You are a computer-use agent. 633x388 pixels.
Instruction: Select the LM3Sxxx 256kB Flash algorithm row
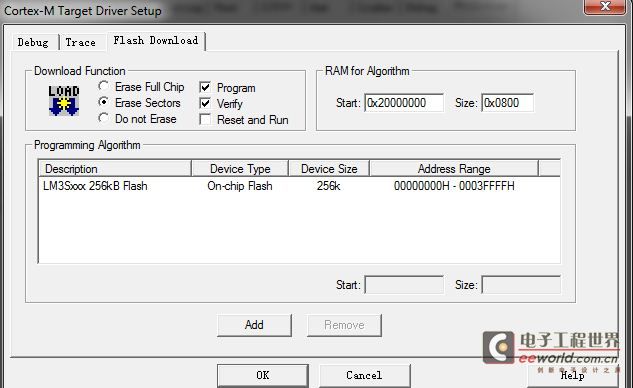pos(299,186)
